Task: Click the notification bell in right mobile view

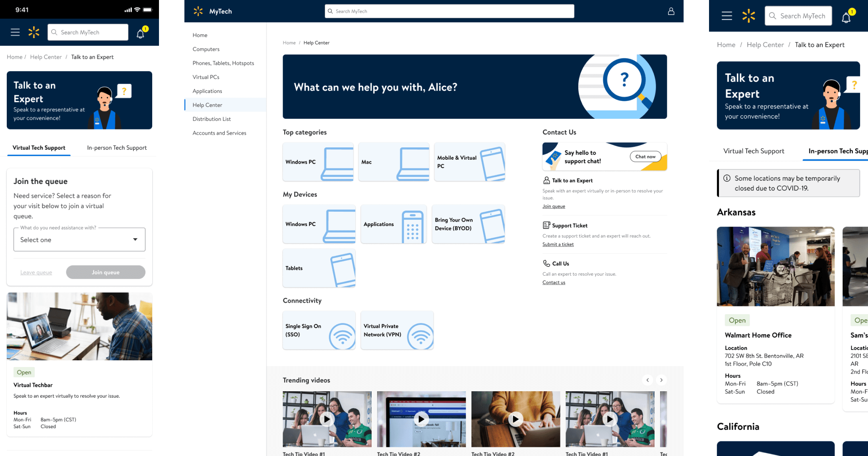Action: pos(846,17)
